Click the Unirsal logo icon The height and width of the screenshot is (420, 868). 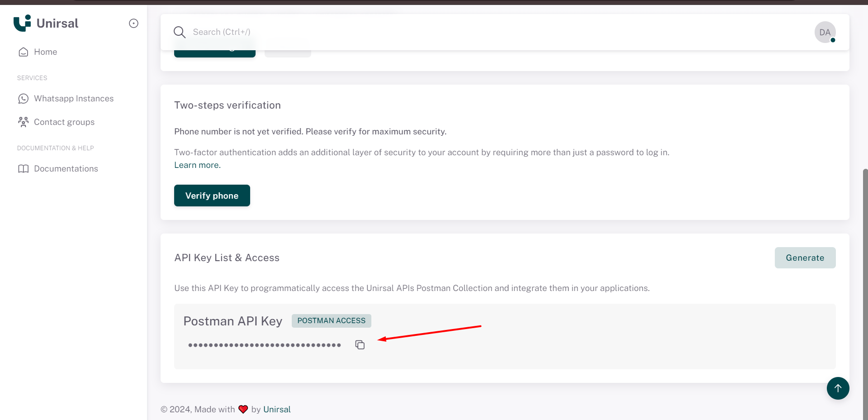pos(22,23)
